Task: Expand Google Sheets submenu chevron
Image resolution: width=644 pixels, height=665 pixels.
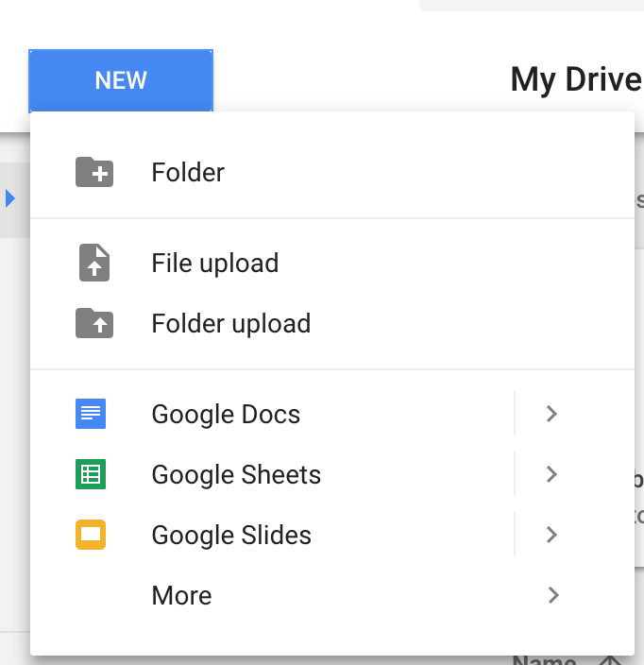Action: 551,474
